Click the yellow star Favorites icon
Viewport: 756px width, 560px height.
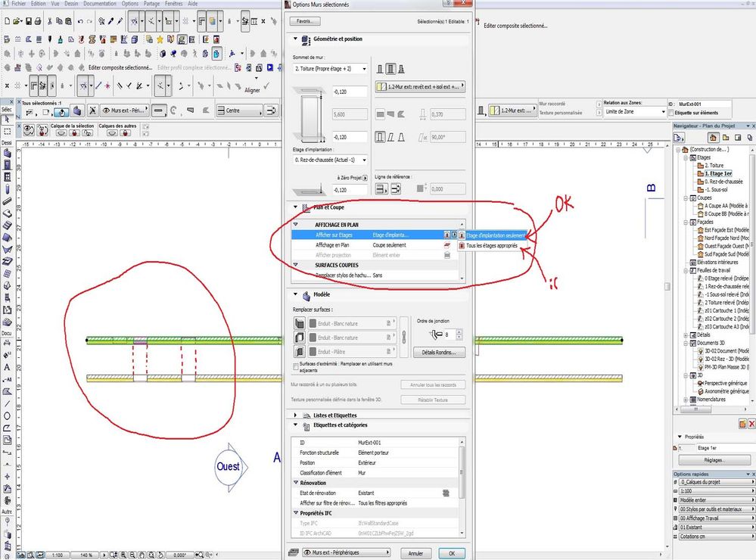click(160, 39)
